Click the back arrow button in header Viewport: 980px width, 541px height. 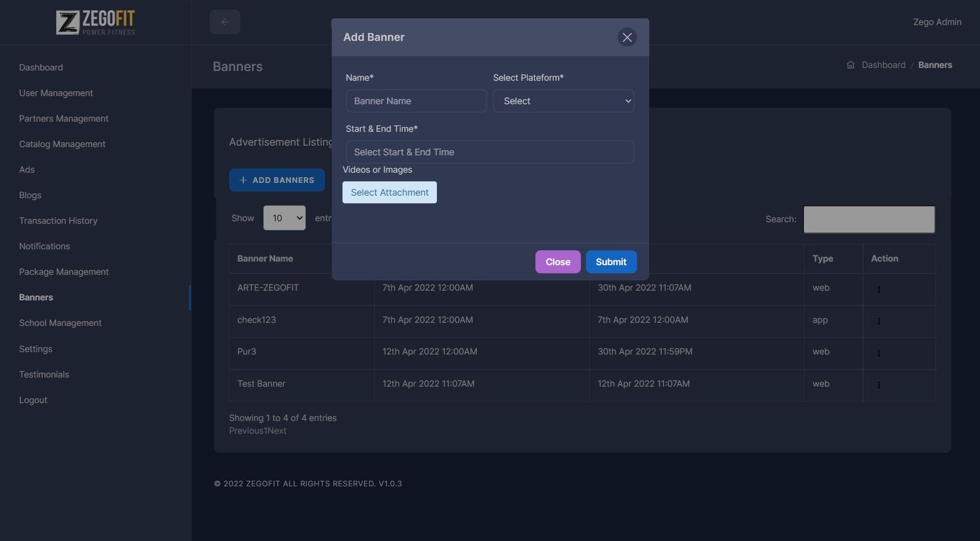pos(225,22)
